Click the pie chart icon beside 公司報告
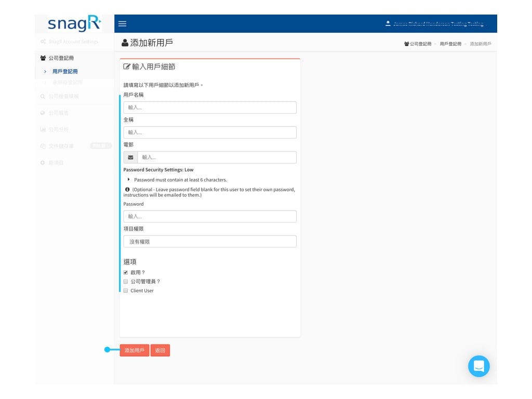532x399 pixels. [x=43, y=113]
